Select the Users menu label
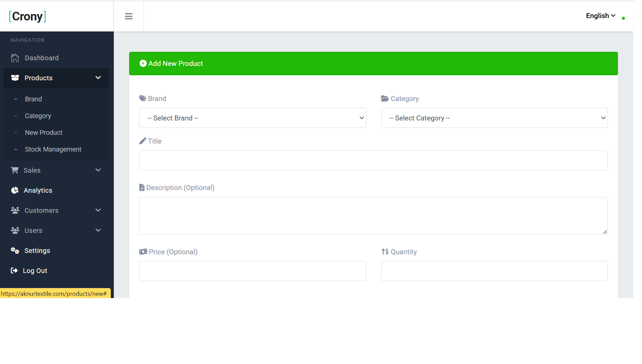Image resolution: width=642 pixels, height=364 pixels. 33,231
